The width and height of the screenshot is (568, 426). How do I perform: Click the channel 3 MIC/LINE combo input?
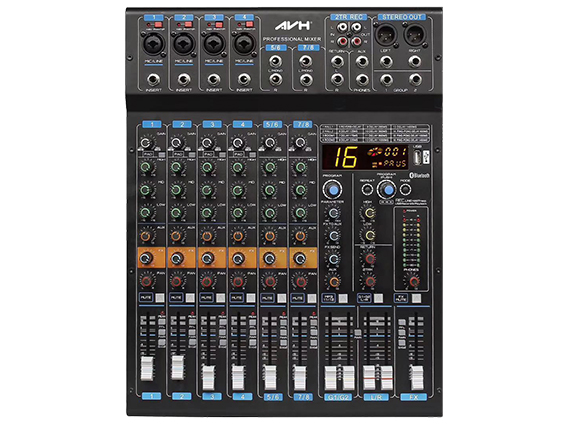point(214,43)
